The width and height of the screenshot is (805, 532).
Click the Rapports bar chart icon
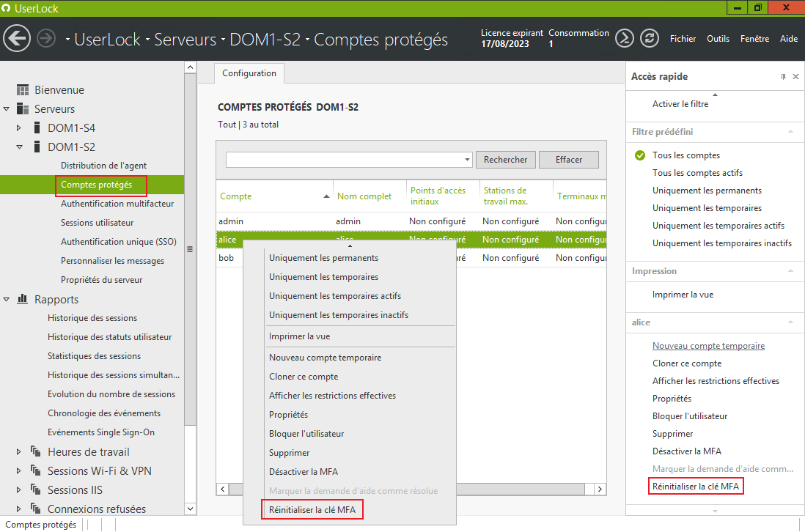pyautogui.click(x=23, y=298)
